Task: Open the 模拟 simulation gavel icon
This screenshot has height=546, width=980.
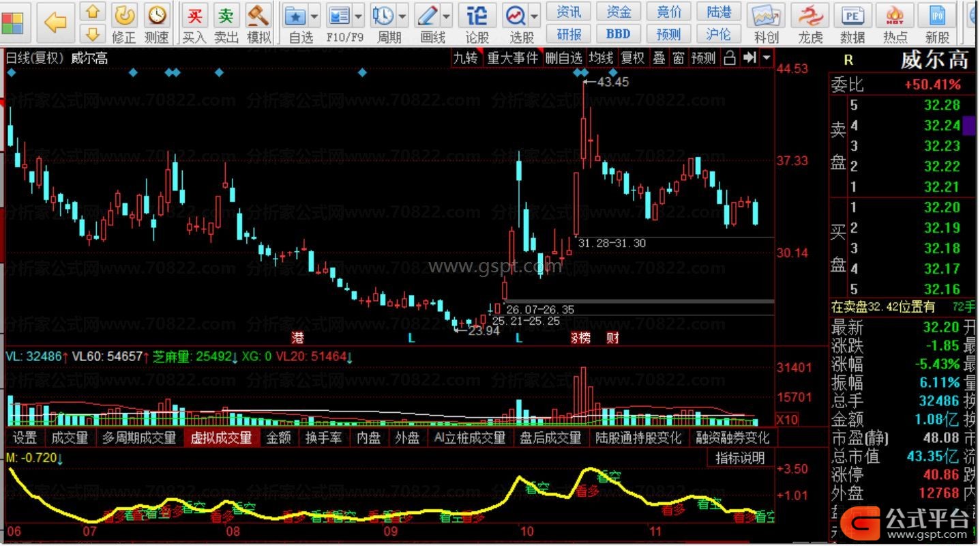Action: 258,23
